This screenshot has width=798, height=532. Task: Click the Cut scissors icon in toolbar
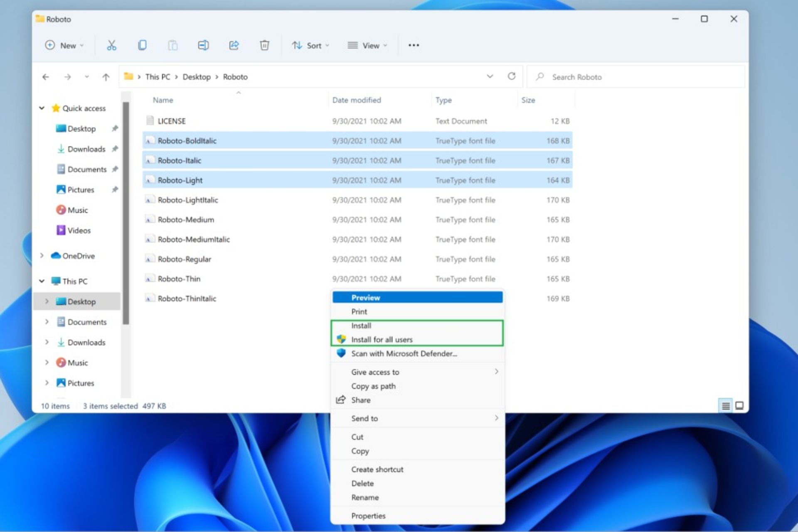(x=111, y=45)
